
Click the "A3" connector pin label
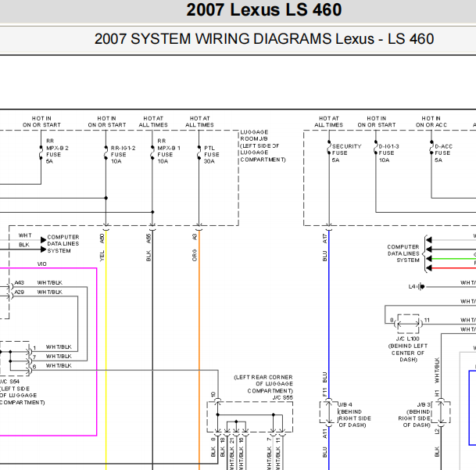pyautogui.click(x=195, y=237)
